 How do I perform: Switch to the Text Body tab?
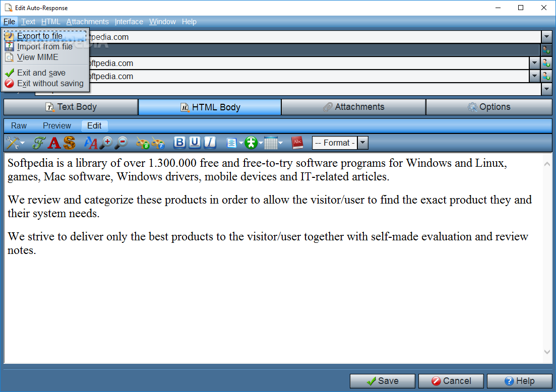(x=71, y=107)
